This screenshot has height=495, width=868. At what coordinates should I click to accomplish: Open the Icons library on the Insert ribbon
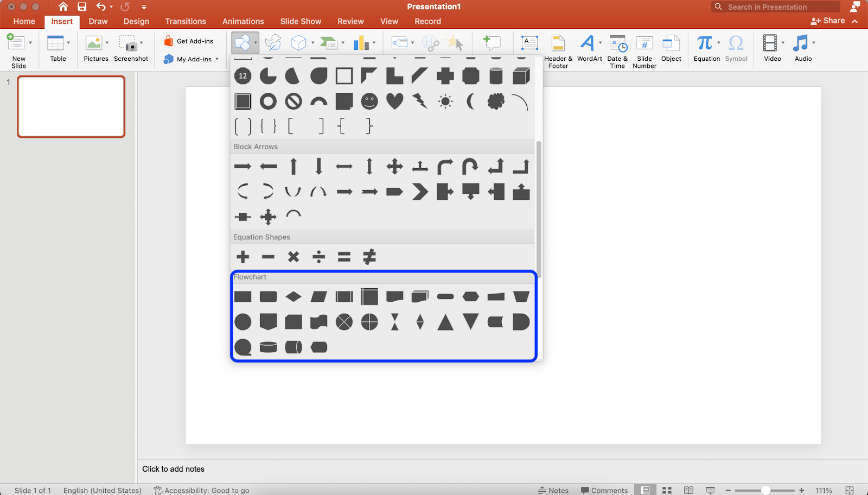click(273, 43)
